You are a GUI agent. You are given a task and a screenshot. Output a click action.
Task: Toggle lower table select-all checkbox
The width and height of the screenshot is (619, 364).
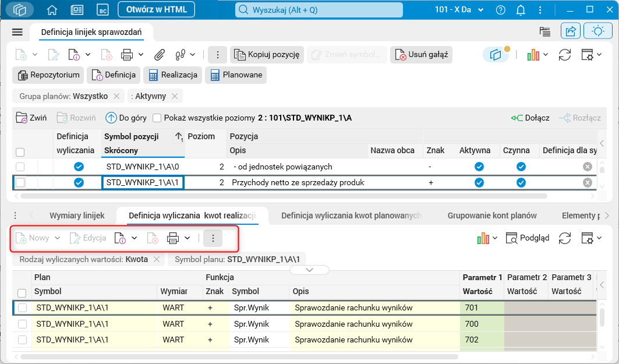(22, 293)
